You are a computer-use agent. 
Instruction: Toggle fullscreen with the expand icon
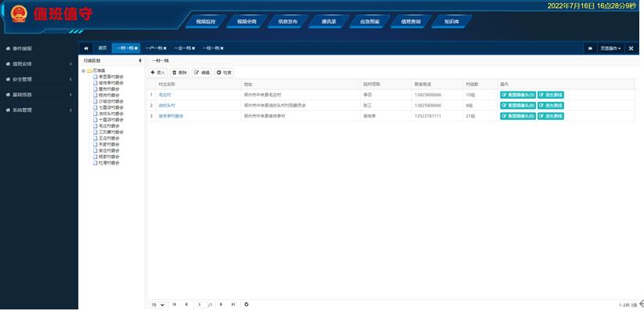click(631, 48)
